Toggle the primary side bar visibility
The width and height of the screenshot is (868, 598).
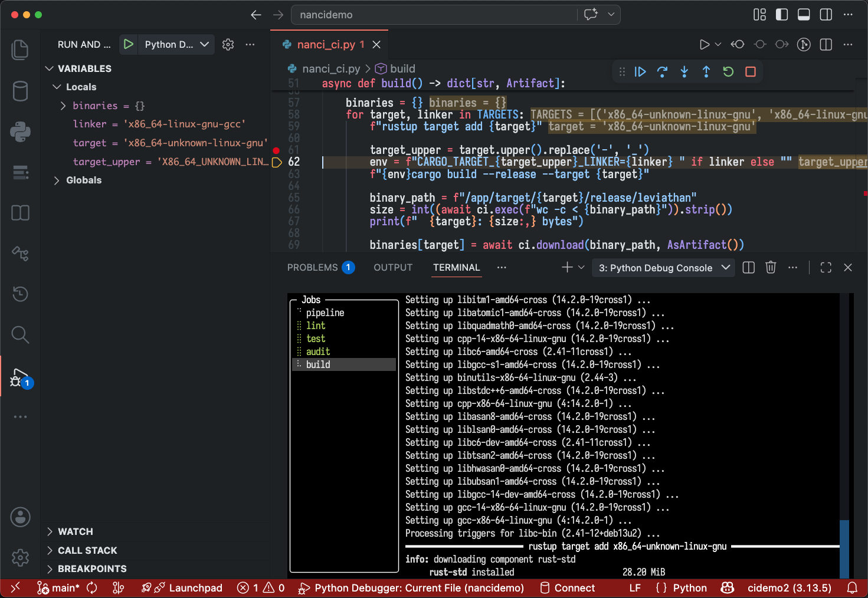782,15
